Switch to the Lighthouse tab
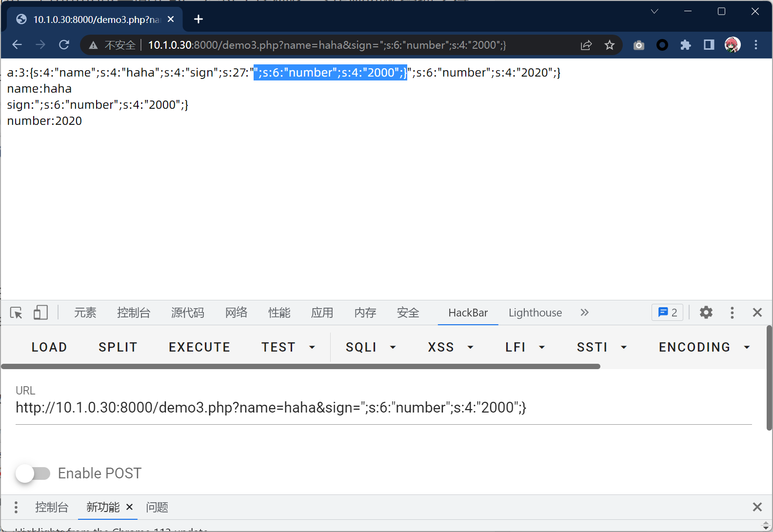 point(535,313)
